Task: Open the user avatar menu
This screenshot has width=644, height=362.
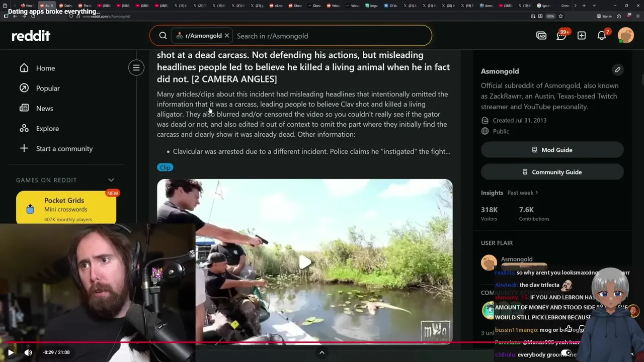Action: (626, 36)
